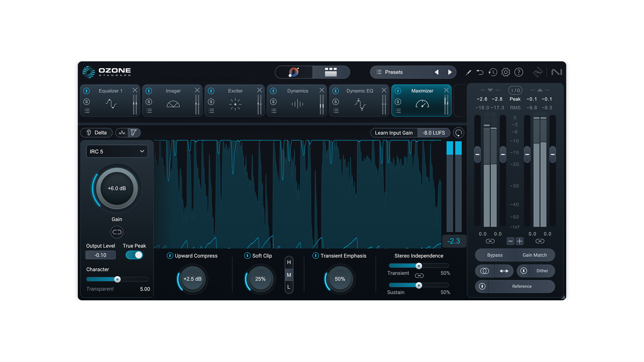Click the Learn Input Gain button
644x362 pixels.
tap(394, 133)
